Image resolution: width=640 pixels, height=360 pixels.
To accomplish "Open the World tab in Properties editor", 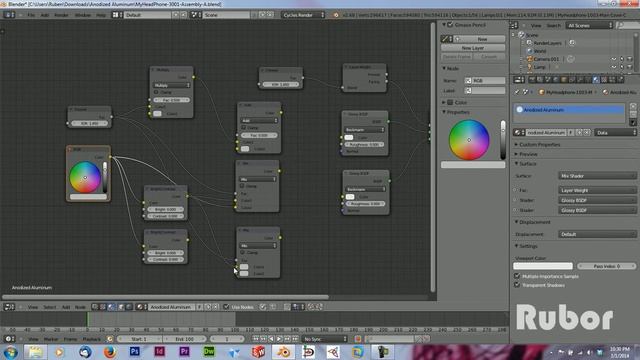I will pos(556,80).
